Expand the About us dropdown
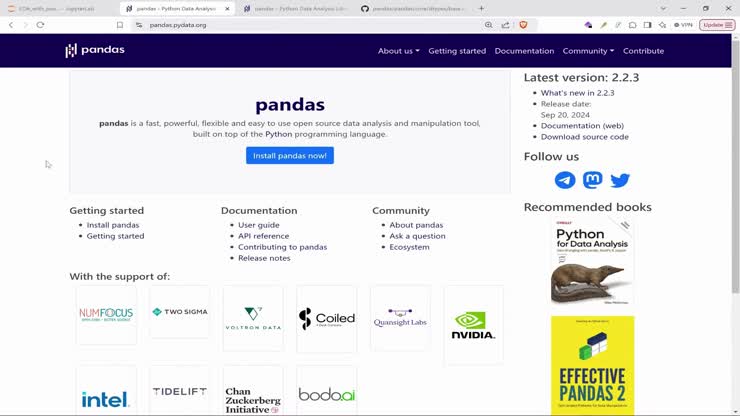The image size is (740, 416). [398, 51]
